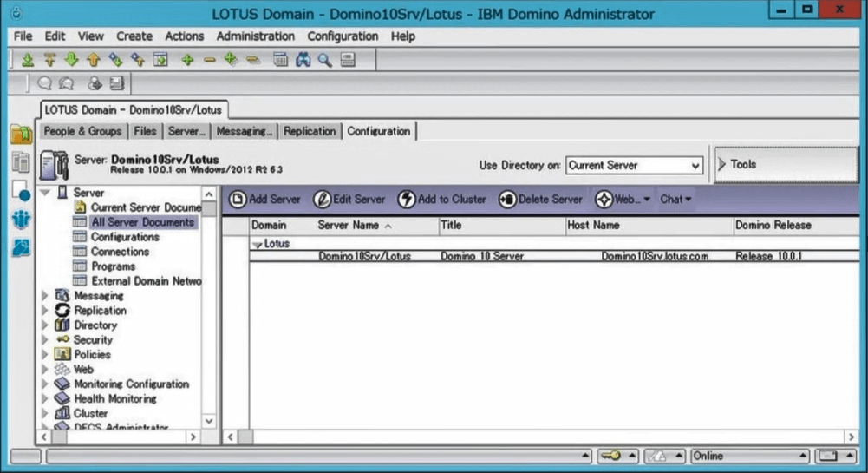Image resolution: width=868 pixels, height=473 pixels.
Task: Expand the Security tree node
Action: coord(45,340)
